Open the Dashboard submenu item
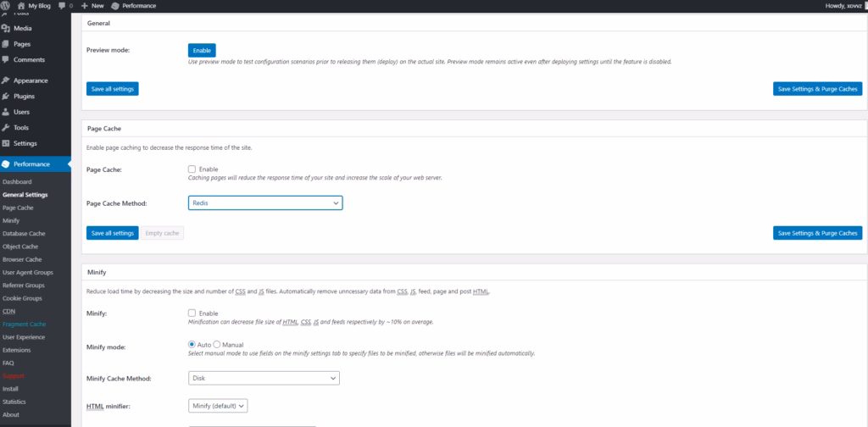This screenshot has height=427, width=868. 17,182
